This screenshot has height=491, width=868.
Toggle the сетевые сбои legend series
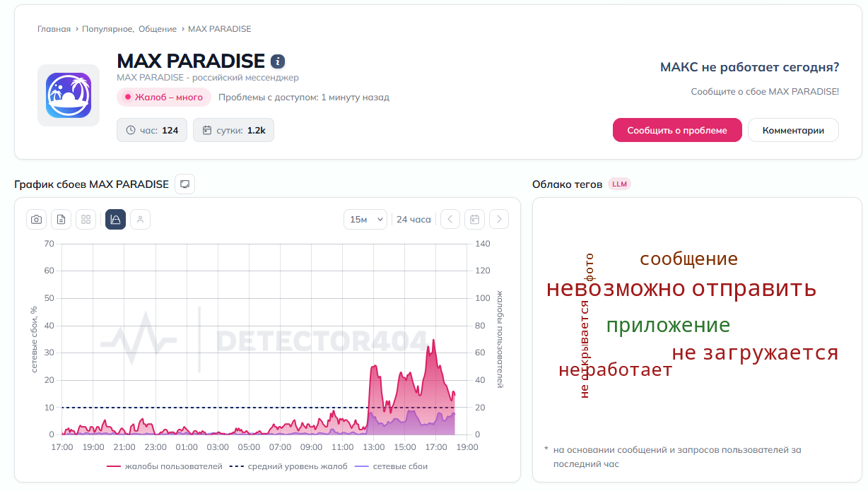click(x=391, y=466)
